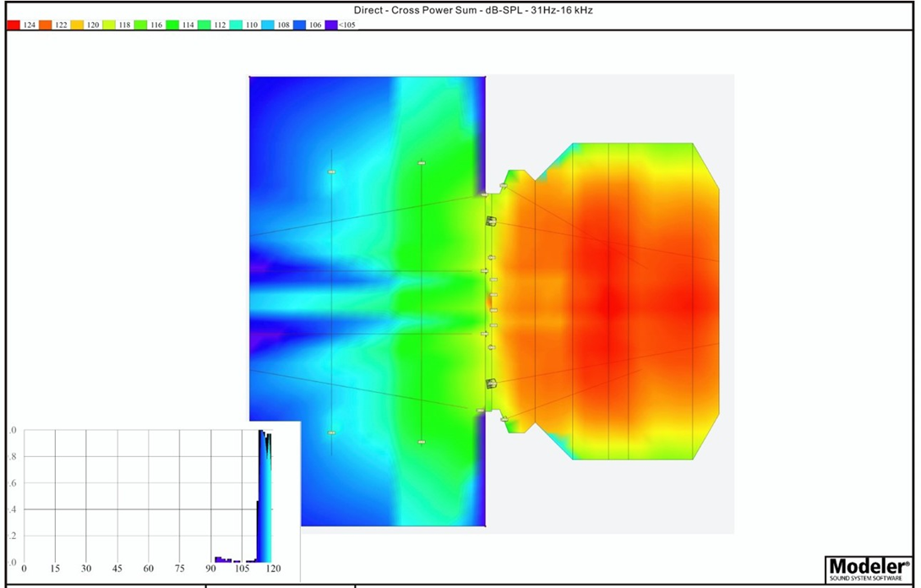
Task: Click the top-left speaker marker in blue zone
Action: click(332, 172)
